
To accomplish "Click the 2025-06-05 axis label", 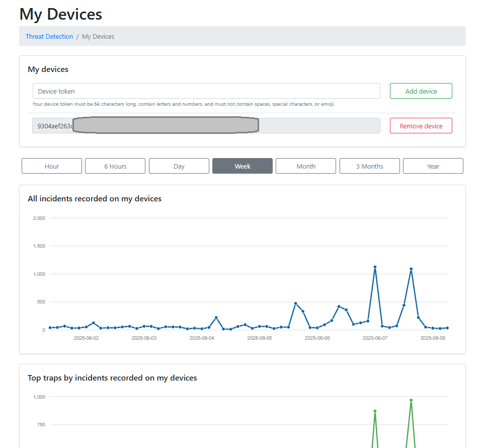I will click(x=260, y=338).
